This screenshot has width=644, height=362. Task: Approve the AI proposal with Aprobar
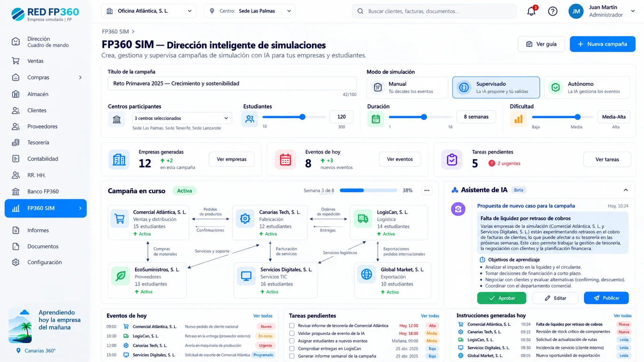501,298
